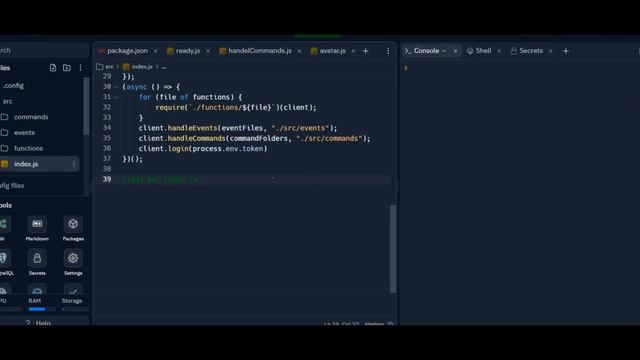The image size is (640, 360).
Task: Close the package.json tab
Action: click(156, 51)
